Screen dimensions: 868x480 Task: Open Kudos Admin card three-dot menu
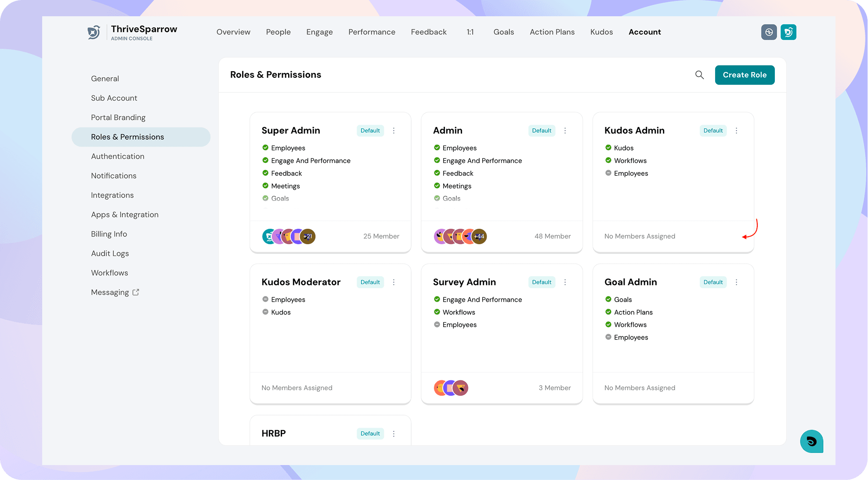pos(736,130)
